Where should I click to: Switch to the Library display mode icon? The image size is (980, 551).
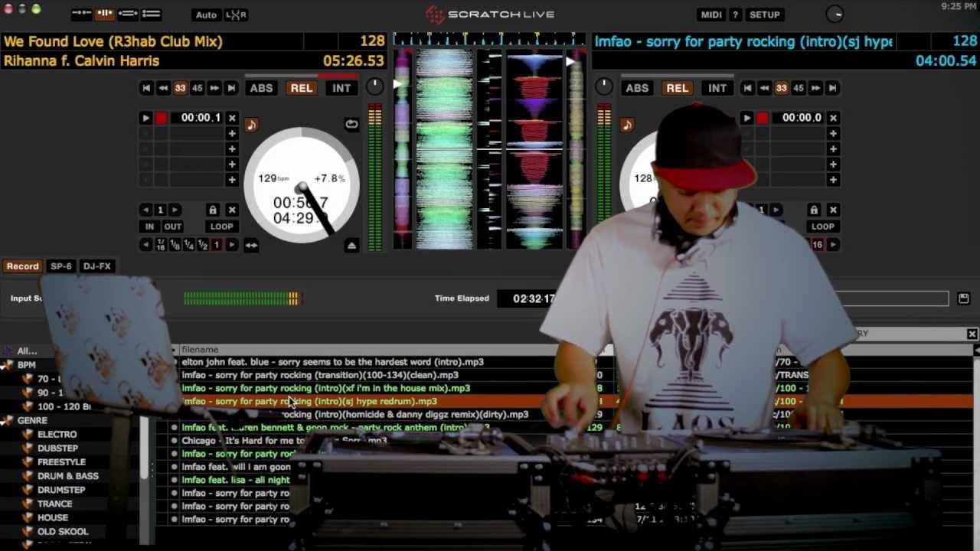coord(81,14)
